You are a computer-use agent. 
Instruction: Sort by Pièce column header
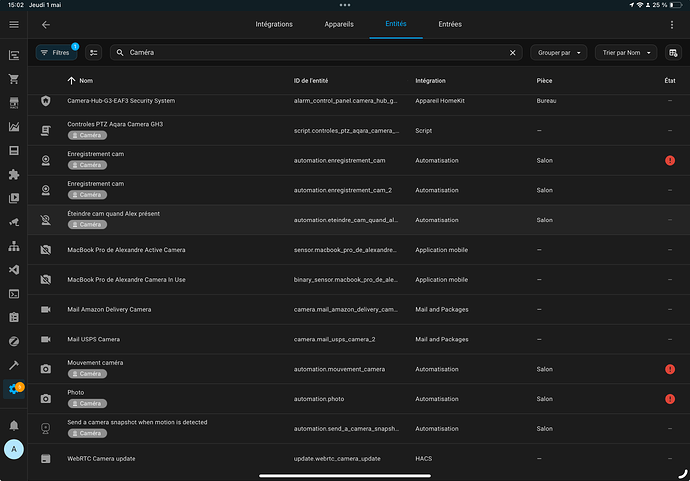pyautogui.click(x=544, y=81)
